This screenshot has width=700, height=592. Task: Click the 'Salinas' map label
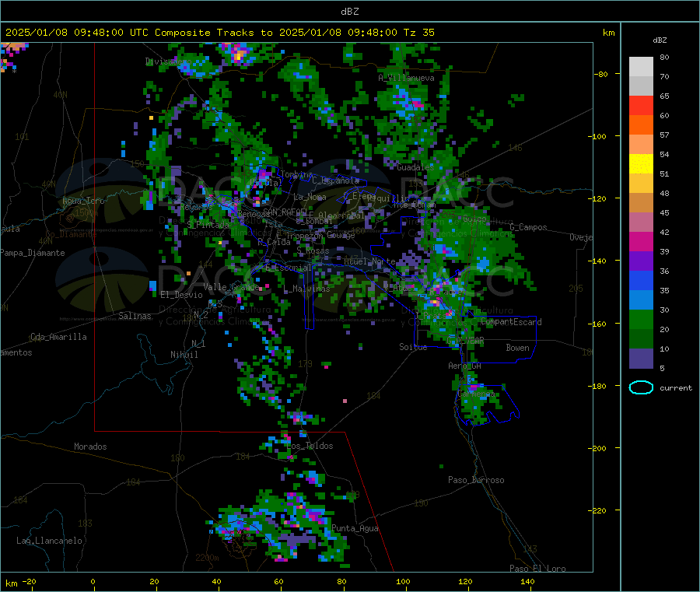(x=135, y=316)
